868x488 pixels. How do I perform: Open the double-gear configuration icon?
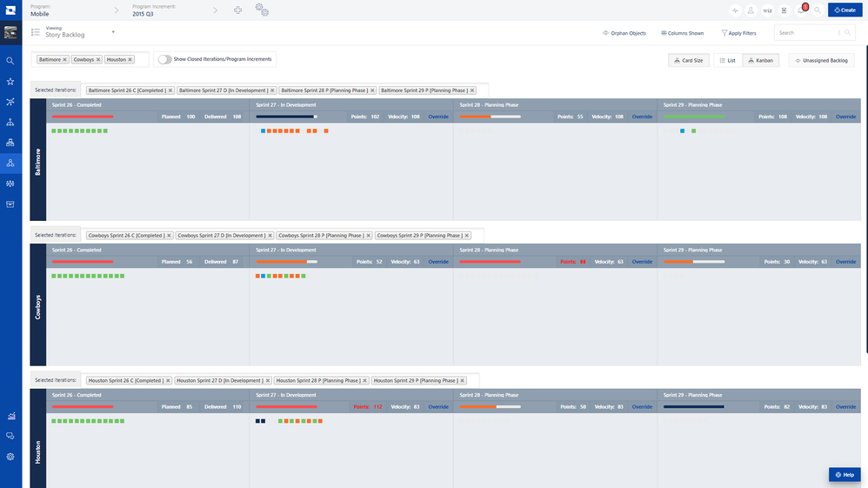point(262,10)
